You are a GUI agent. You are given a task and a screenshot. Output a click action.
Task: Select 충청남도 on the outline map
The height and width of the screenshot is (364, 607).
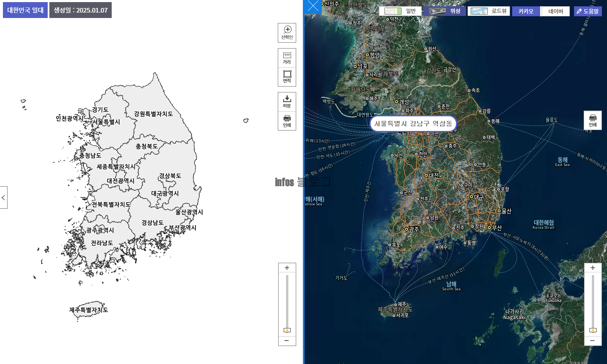(90, 156)
